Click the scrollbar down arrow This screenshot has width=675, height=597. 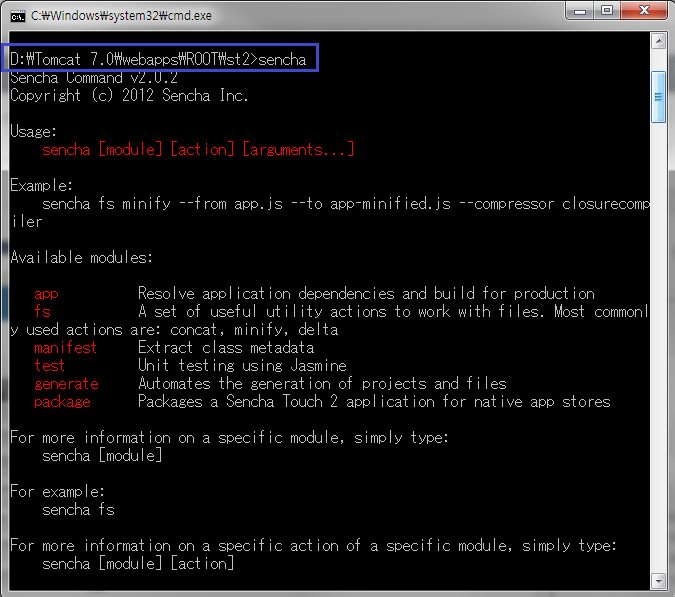659,581
